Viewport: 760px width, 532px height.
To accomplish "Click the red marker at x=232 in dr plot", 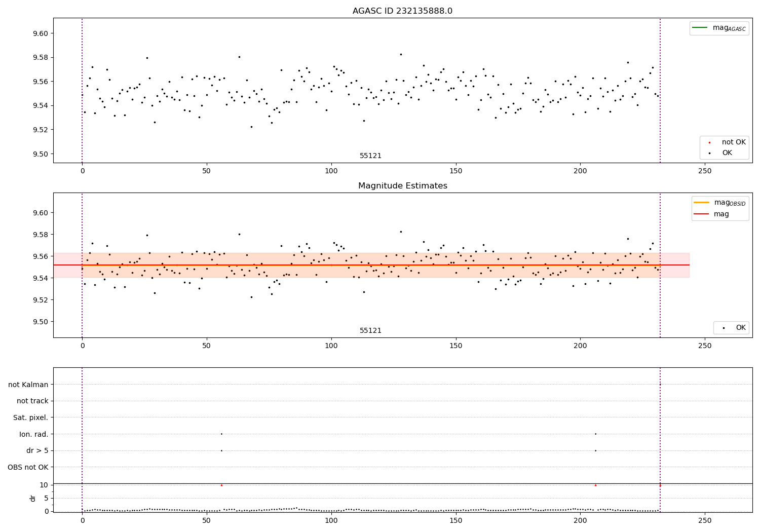I will 660,485.
